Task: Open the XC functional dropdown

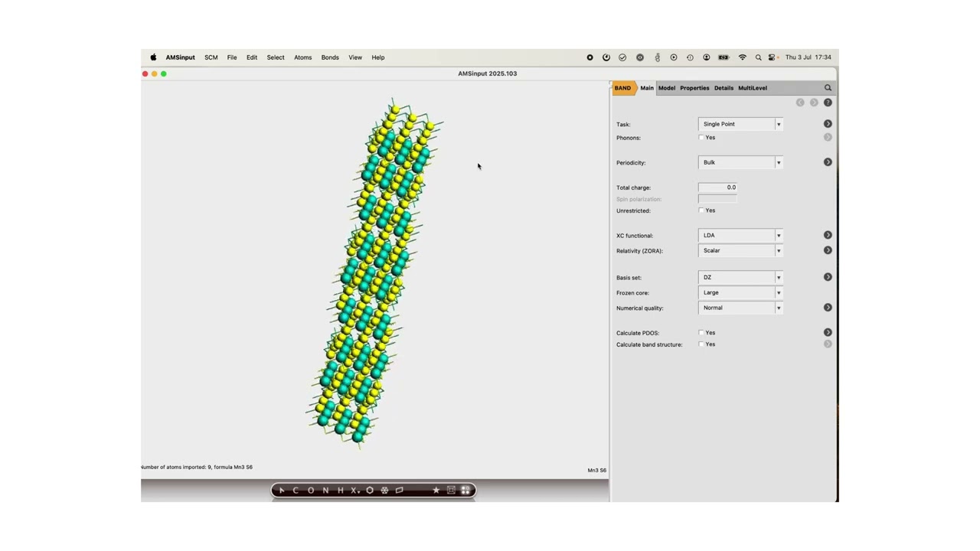Action: 740,235
